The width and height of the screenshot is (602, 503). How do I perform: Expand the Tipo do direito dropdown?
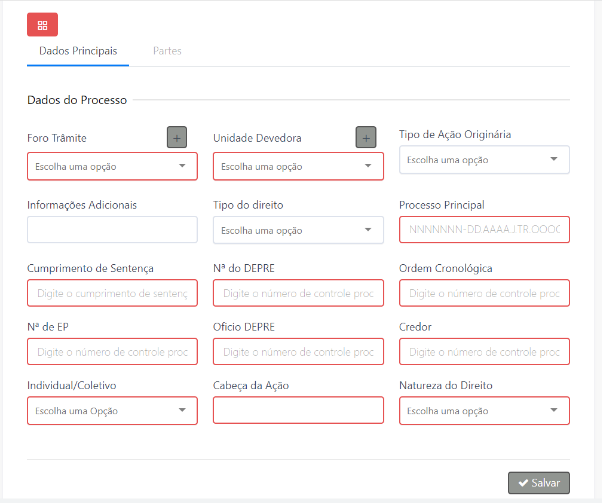[298, 230]
